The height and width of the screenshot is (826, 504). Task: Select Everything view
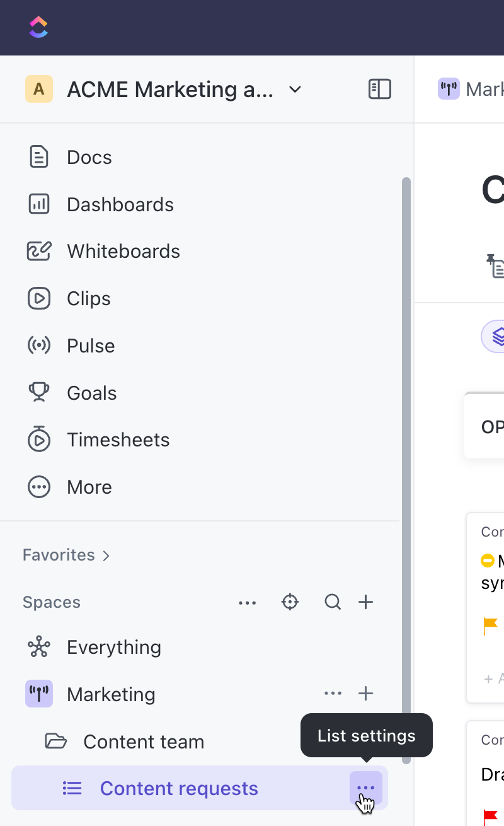coord(113,647)
